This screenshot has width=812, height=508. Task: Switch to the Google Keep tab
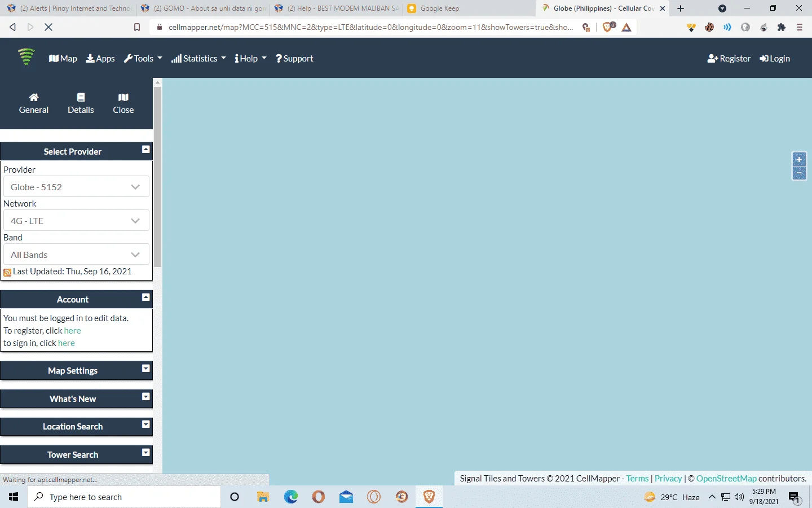[468, 8]
